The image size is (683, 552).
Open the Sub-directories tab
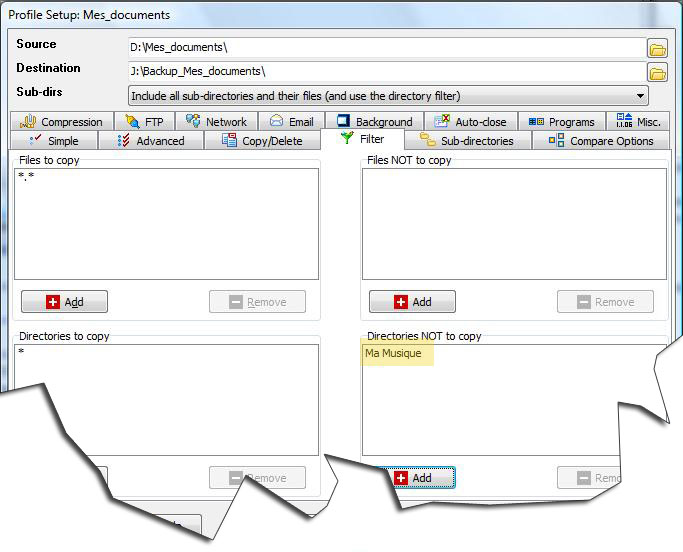coord(467,141)
